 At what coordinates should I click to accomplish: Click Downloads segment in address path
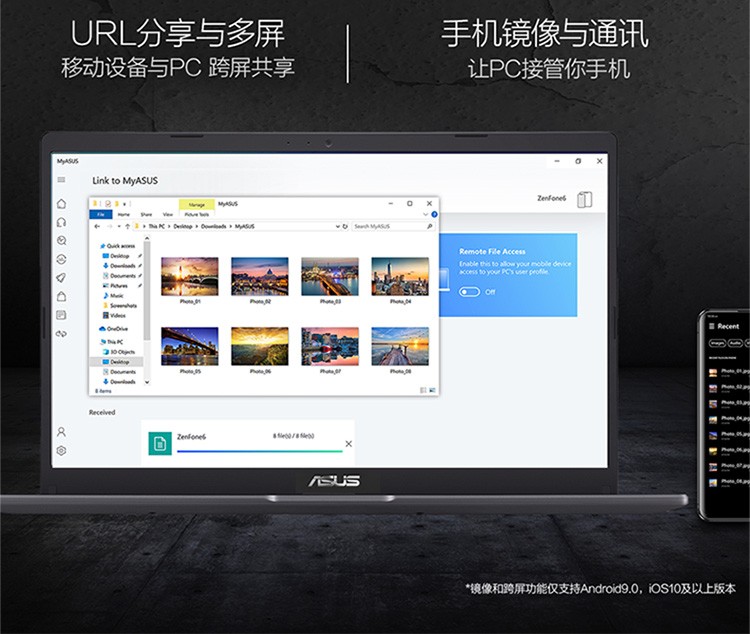point(213,226)
